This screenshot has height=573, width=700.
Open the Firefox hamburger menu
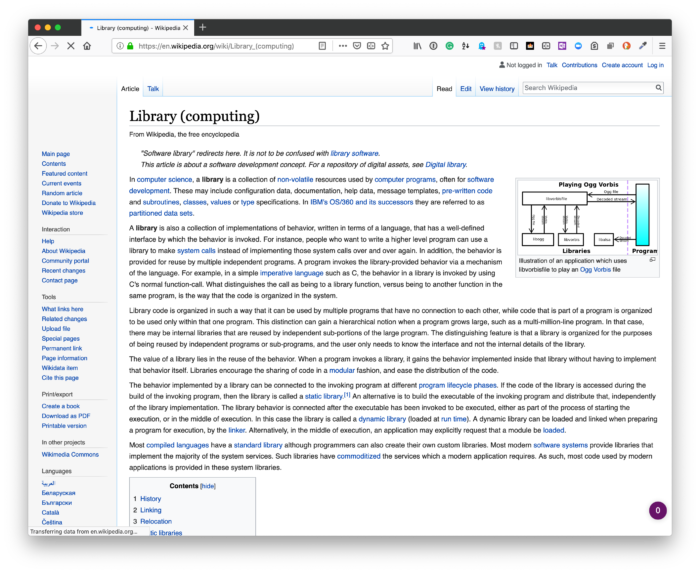tap(662, 46)
